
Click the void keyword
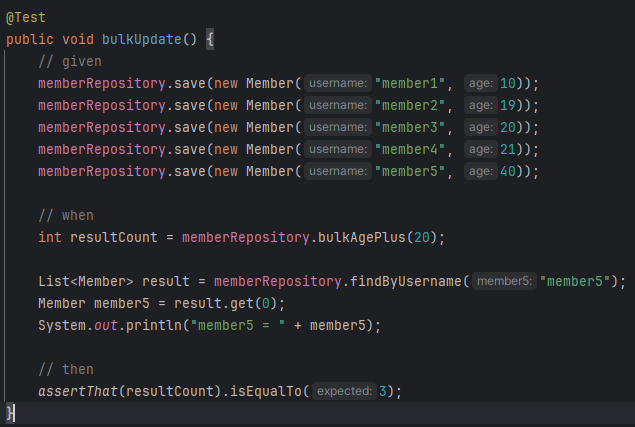[x=78, y=39]
